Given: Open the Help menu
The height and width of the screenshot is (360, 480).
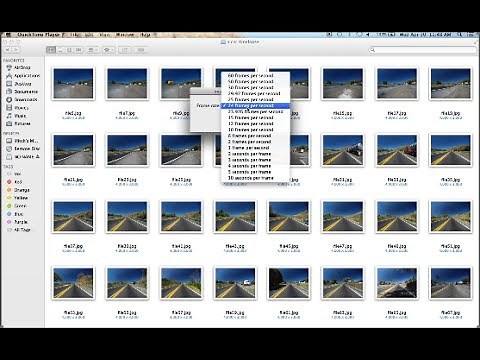Looking at the screenshot, I should pyautogui.click(x=145, y=35).
